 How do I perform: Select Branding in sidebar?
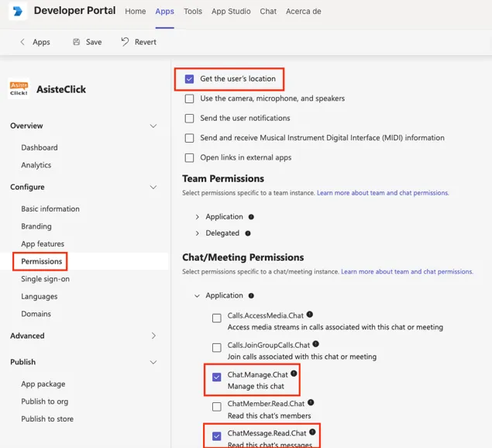(x=36, y=226)
